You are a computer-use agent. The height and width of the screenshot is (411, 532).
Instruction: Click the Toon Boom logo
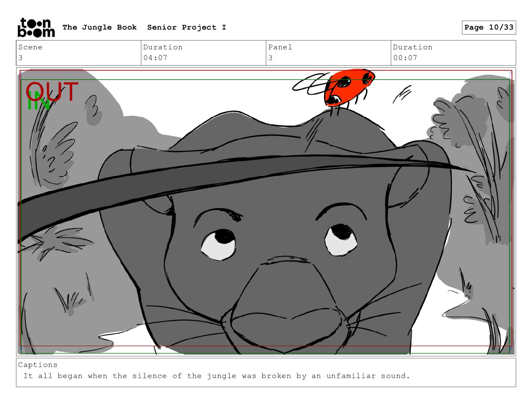36,28
